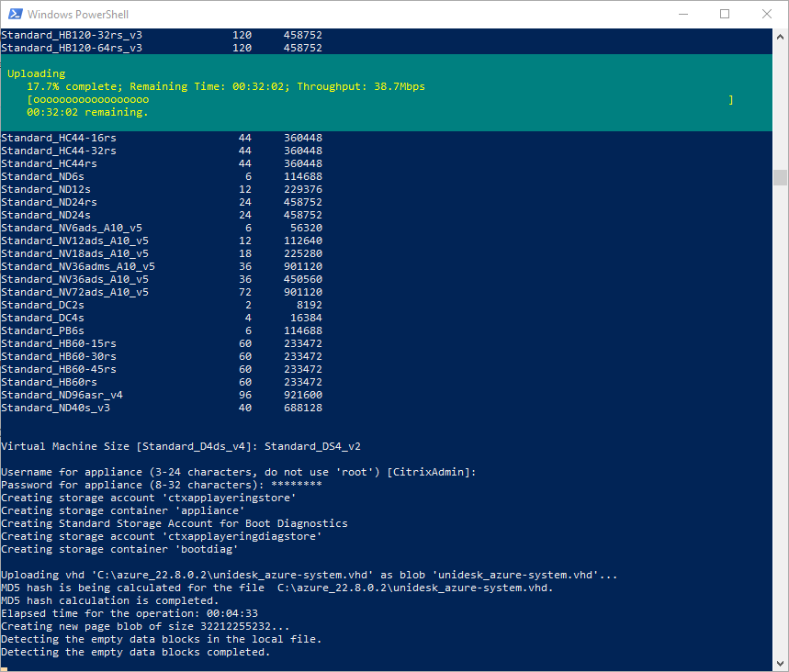This screenshot has height=672, width=789.
Task: Click the 'Password for appliance' line
Action: pos(162,485)
